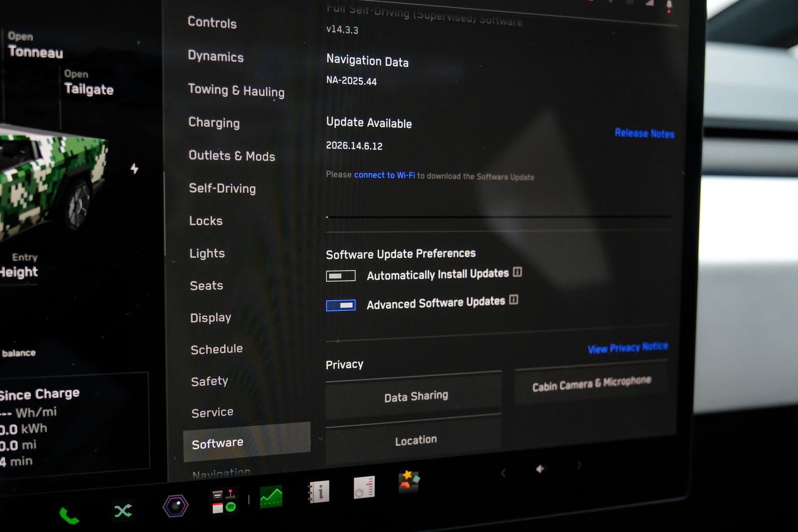Select the highlighted Software menu item
Screen dimensions: 798x532
(x=247, y=442)
